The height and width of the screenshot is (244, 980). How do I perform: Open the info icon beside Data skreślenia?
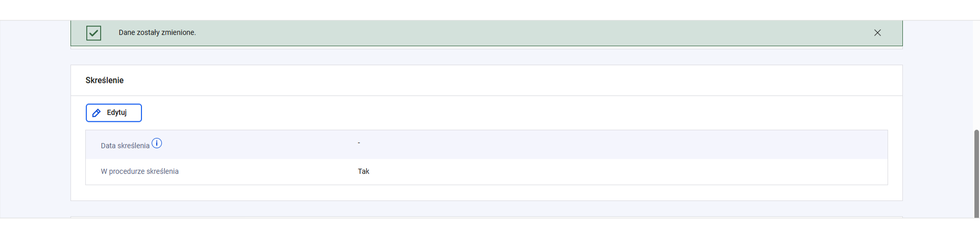(x=157, y=144)
